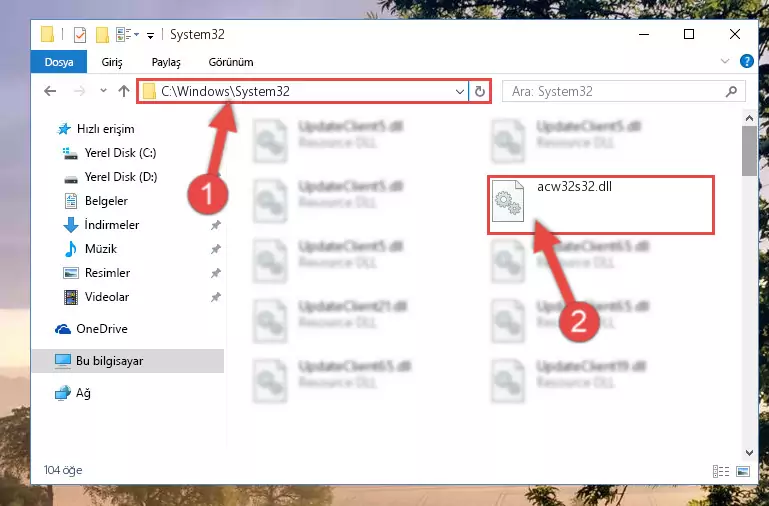
Task: Click the 104 öğe item count
Action: click(63, 470)
